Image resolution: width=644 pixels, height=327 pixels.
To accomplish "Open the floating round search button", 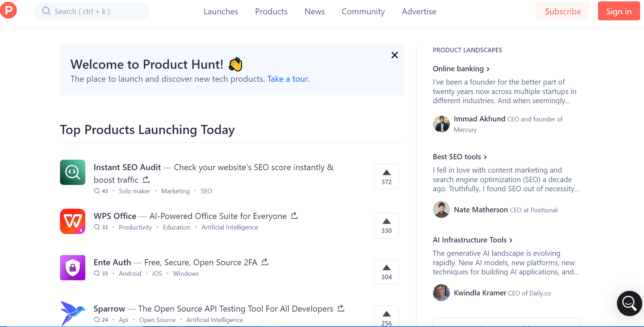I will click(x=630, y=303).
